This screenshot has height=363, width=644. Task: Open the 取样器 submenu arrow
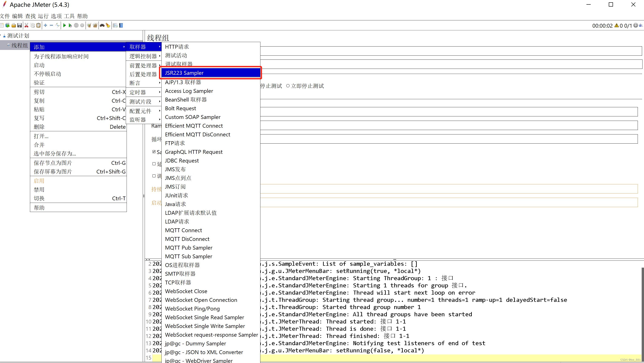160,47
